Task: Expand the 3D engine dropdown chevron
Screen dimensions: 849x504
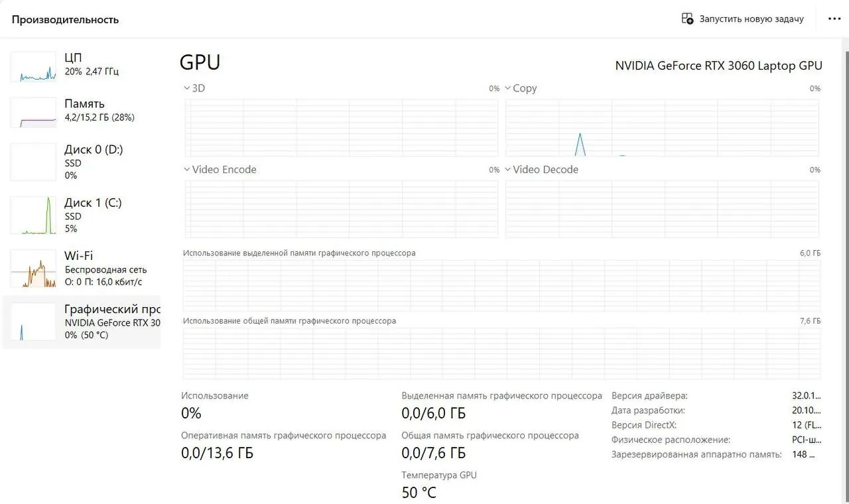Action: [186, 88]
